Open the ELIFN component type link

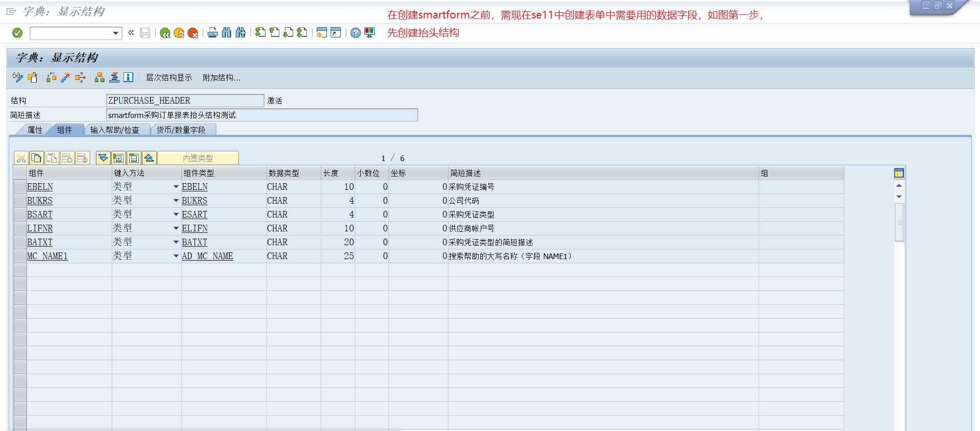pyautogui.click(x=195, y=228)
